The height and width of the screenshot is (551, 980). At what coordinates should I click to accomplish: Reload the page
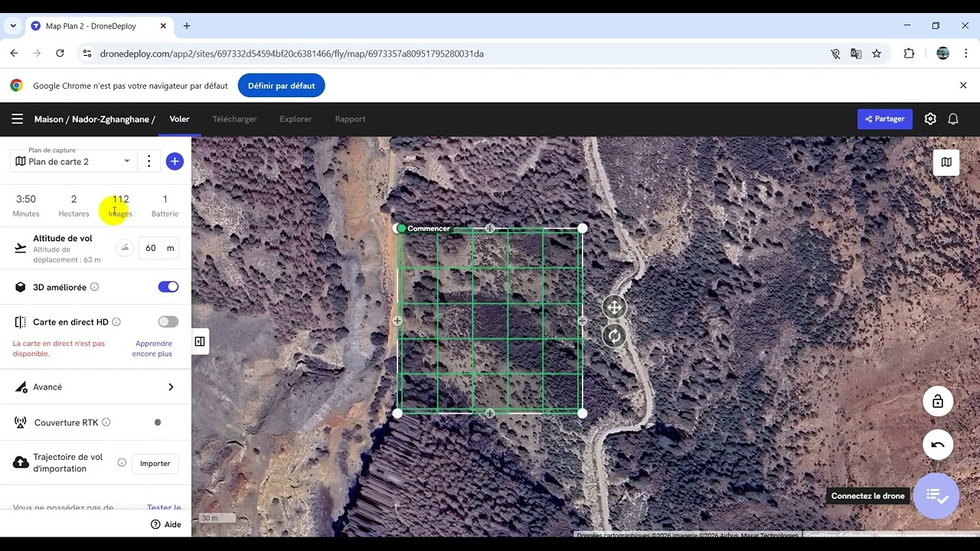60,54
